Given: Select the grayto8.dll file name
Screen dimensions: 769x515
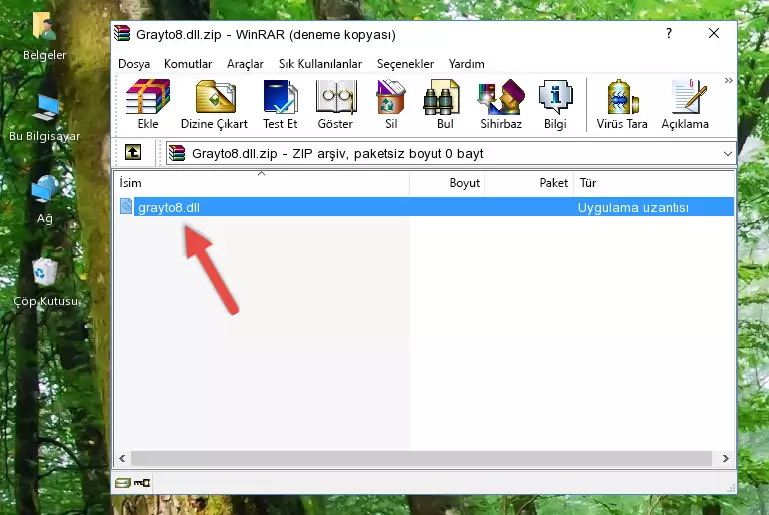Looking at the screenshot, I should click(x=169, y=207).
